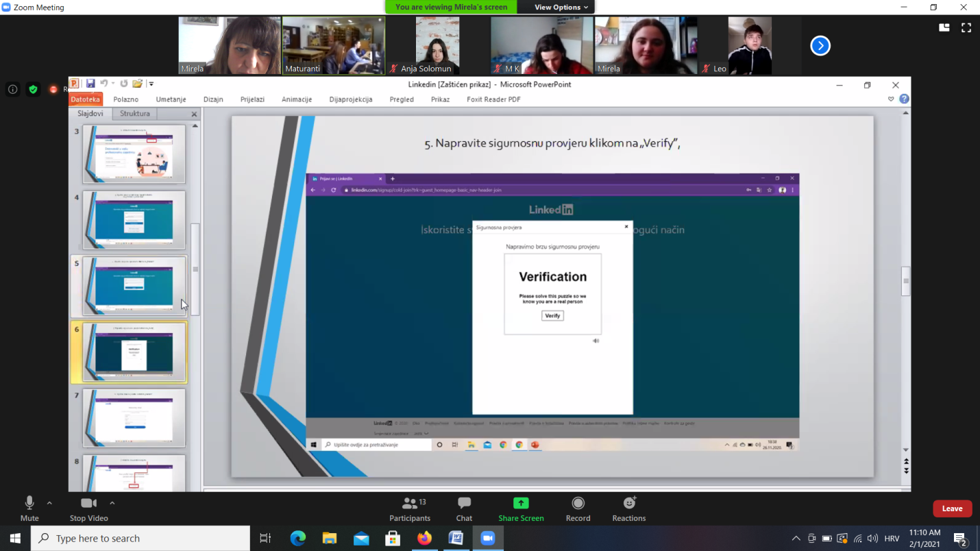Open Word from the taskbar
The width and height of the screenshot is (980, 551).
[x=456, y=539]
